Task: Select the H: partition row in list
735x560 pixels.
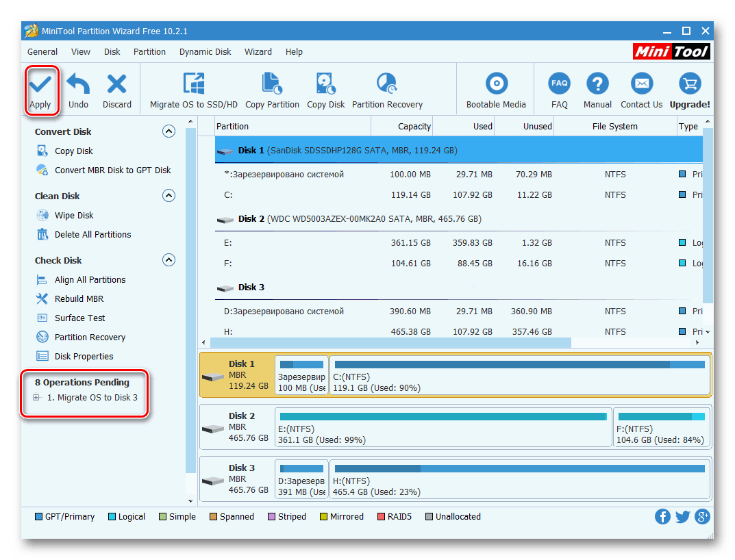Action: (458, 331)
